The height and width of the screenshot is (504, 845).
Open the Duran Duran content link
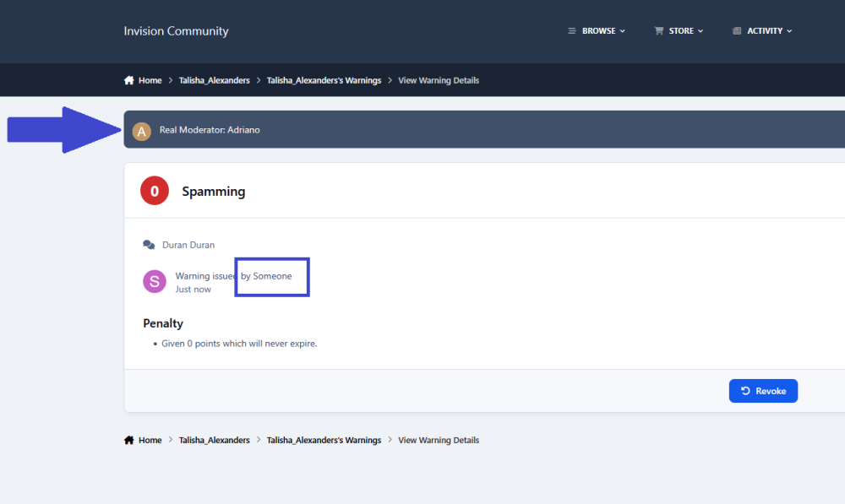[188, 245]
